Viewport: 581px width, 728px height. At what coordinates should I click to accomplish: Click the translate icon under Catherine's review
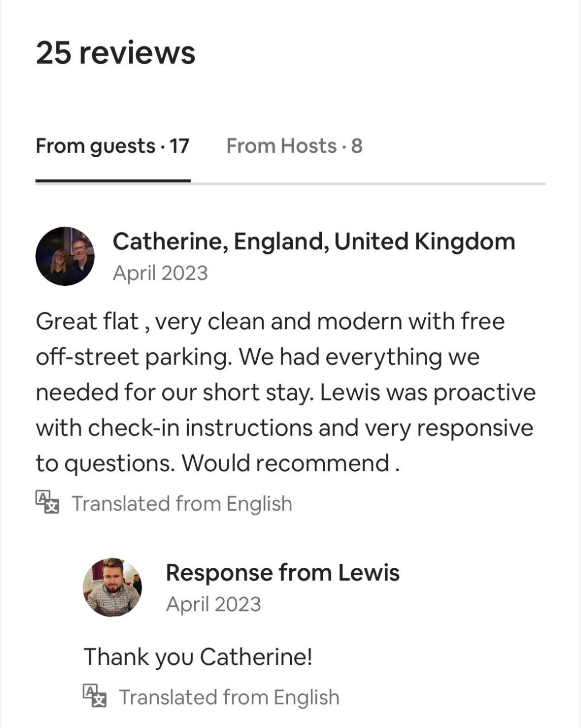(x=47, y=502)
